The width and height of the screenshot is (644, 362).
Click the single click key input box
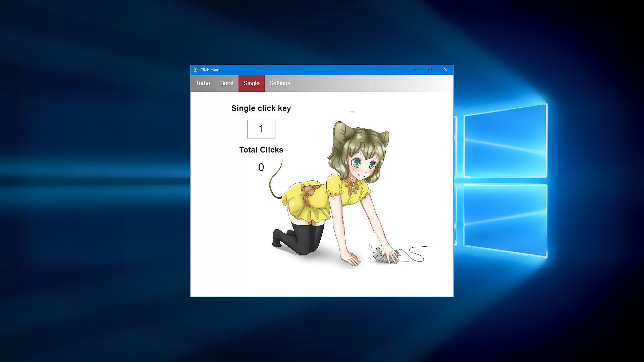tap(261, 129)
